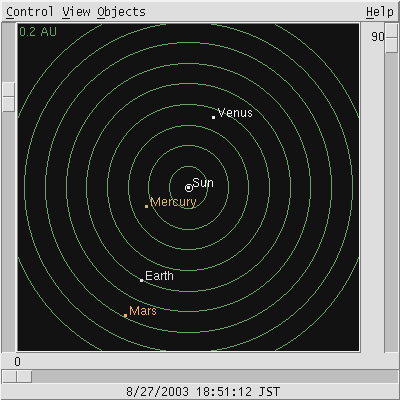400x400 pixels.
Task: Select the Venus planet marker
Action: tap(213, 117)
